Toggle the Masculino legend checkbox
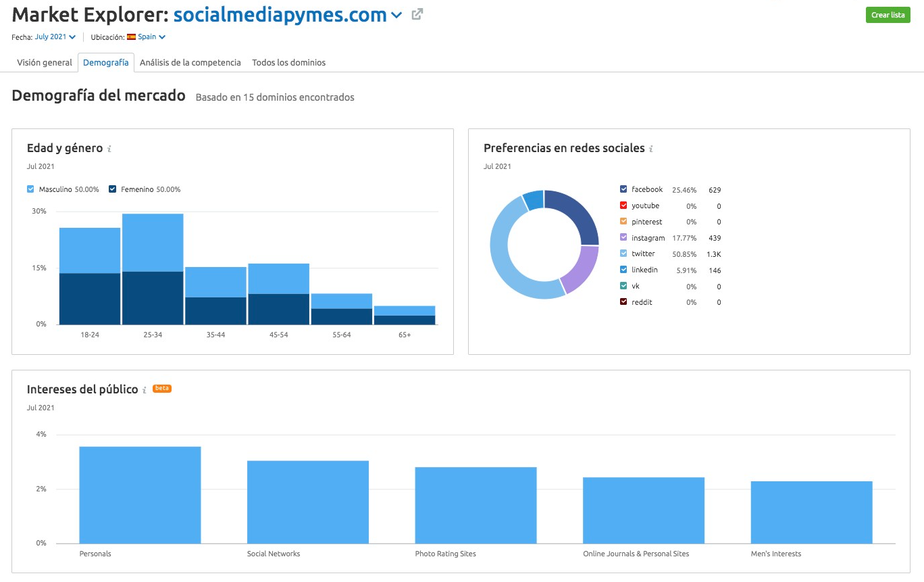924x582 pixels. 30,189
